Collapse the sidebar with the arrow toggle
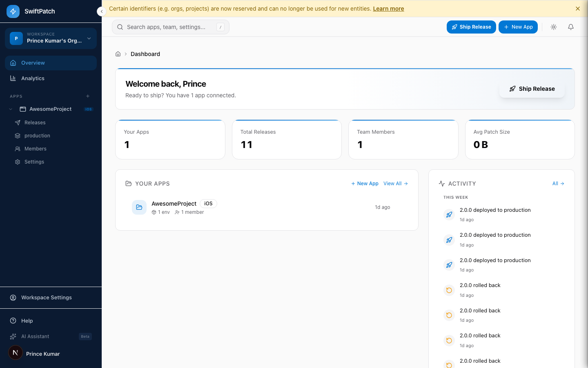 pyautogui.click(x=102, y=11)
